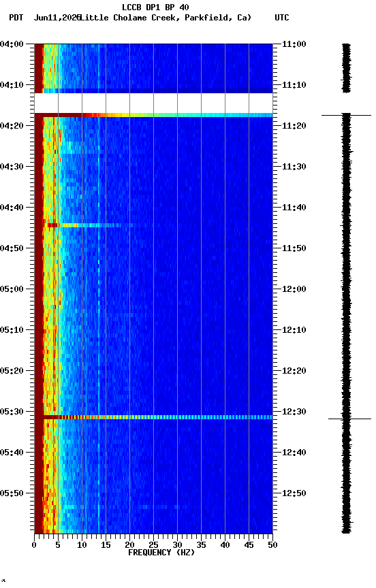The image size is (376, 588).
Task: Click the 04:20 PDT time label
Action: [x=12, y=126]
